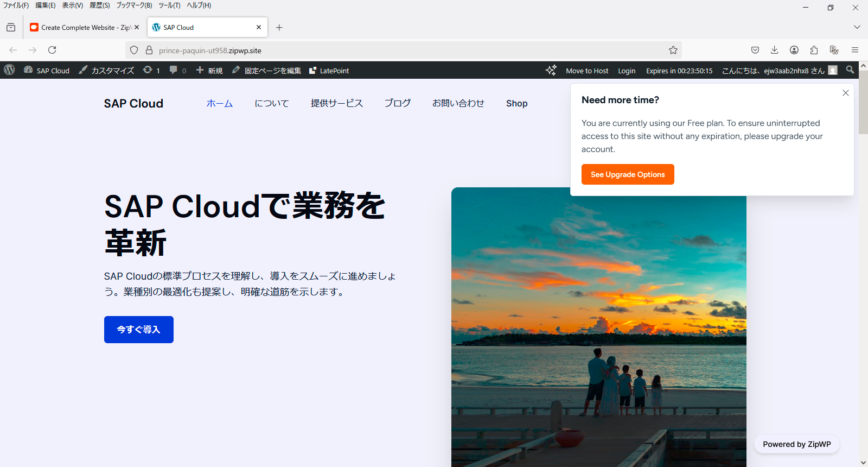Click the updates icon showing 1
Image resolution: width=868 pixels, height=467 pixels.
151,71
